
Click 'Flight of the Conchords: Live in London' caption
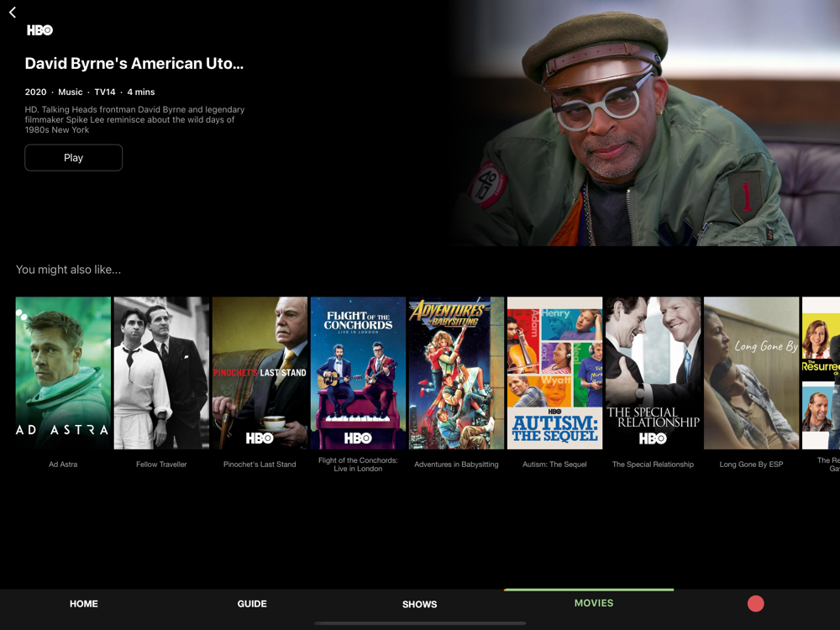(359, 465)
